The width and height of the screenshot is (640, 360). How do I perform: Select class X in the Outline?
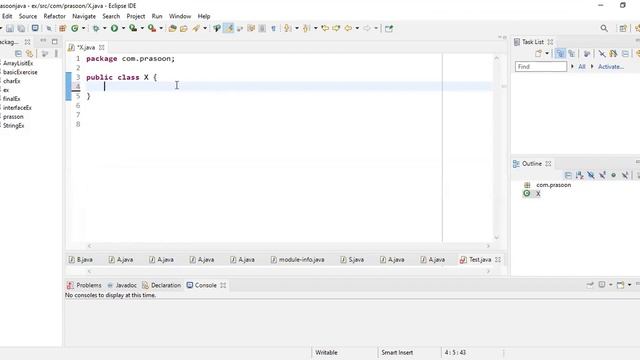533,193
